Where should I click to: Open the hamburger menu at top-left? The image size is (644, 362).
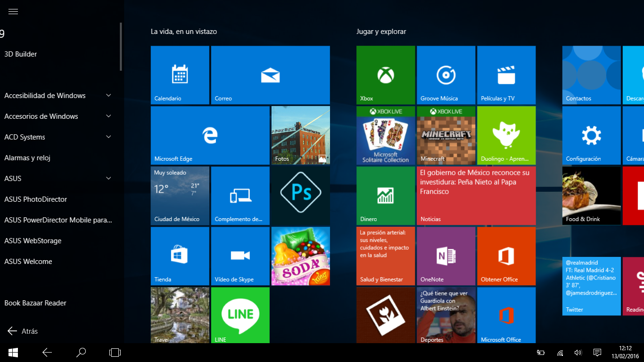pyautogui.click(x=13, y=12)
